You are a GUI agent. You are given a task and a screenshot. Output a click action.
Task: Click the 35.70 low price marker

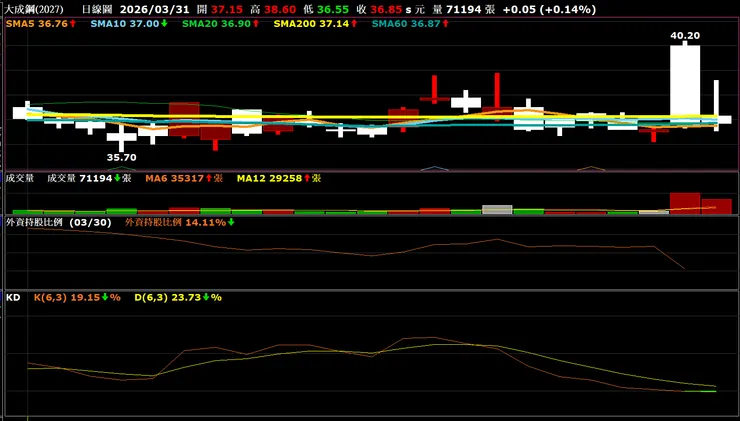121,157
